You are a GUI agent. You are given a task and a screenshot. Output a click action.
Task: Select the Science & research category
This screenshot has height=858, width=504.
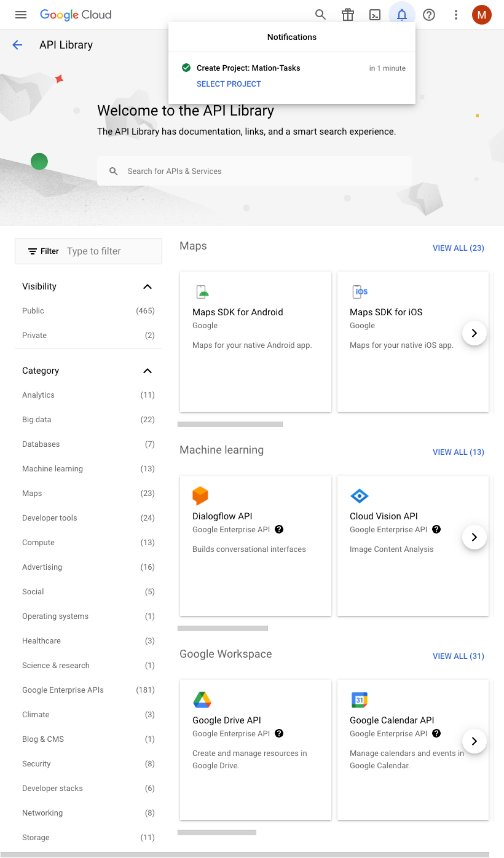coord(89,666)
